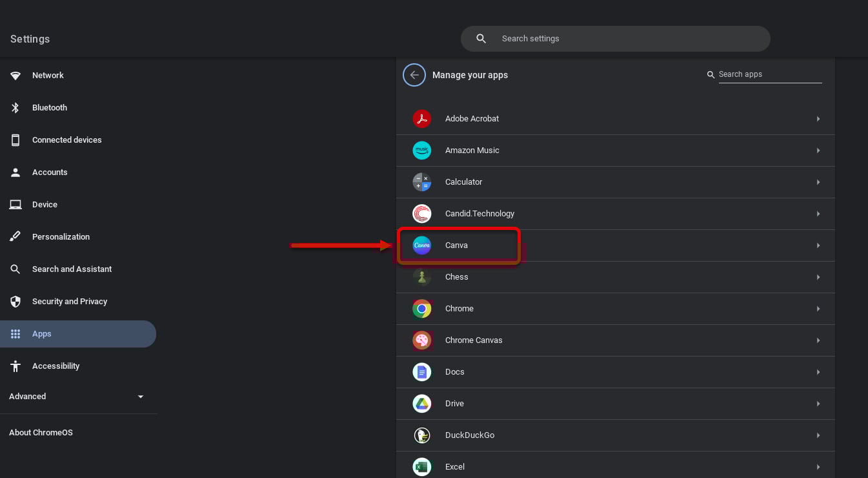The image size is (868, 478).
Task: Click the DuckDuckGo app icon
Action: pyautogui.click(x=422, y=435)
